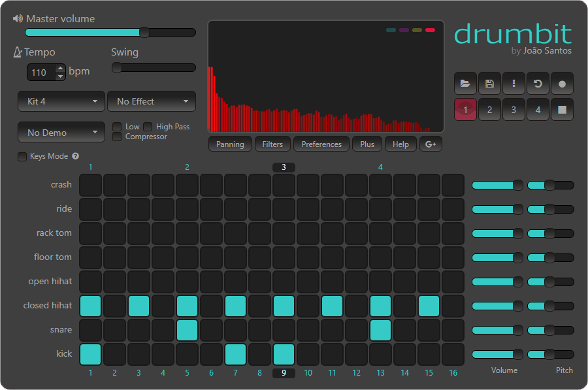Open the Panning panel
The image size is (588, 390).
[230, 144]
